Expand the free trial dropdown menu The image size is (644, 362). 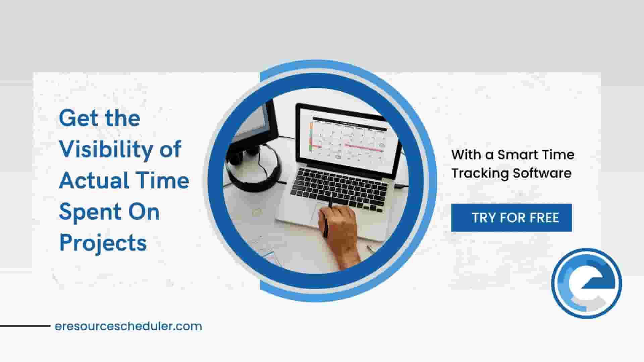(x=514, y=216)
